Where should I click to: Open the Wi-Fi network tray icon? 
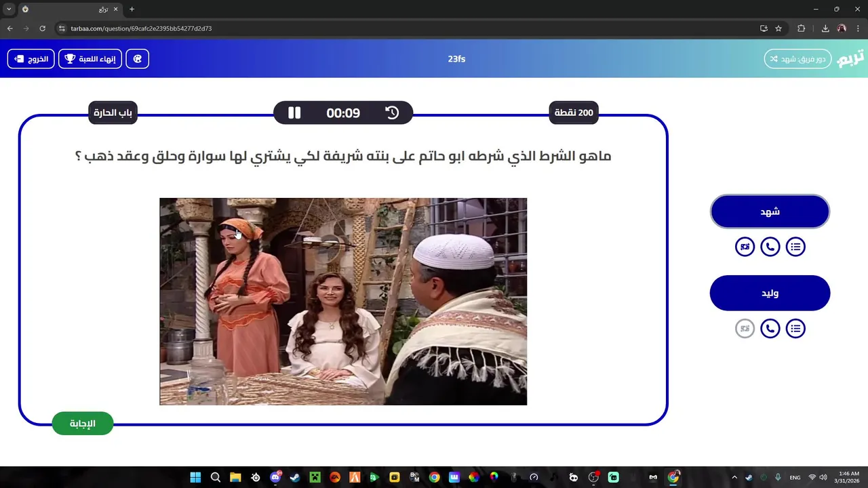click(812, 477)
